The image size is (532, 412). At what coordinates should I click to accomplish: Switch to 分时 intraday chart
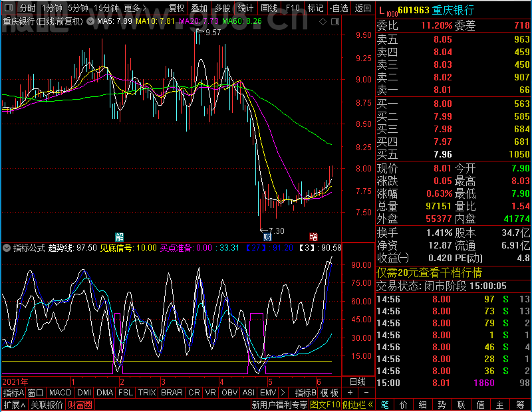click(27, 8)
